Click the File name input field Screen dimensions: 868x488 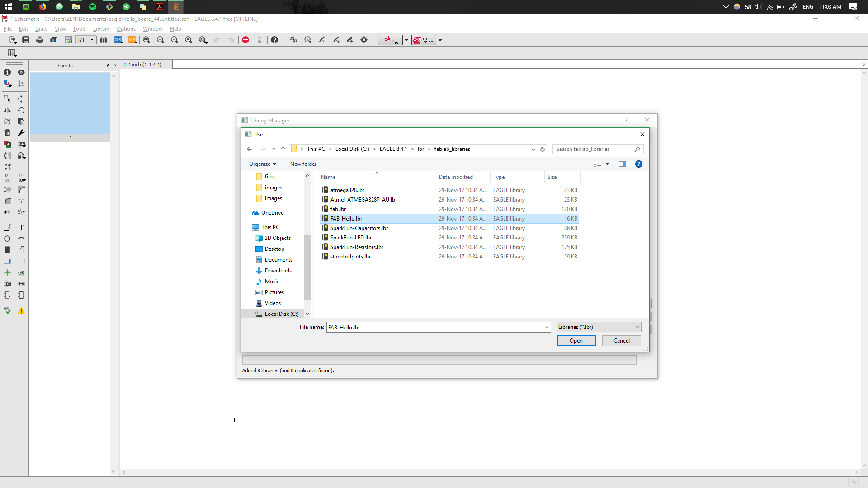pyautogui.click(x=438, y=327)
